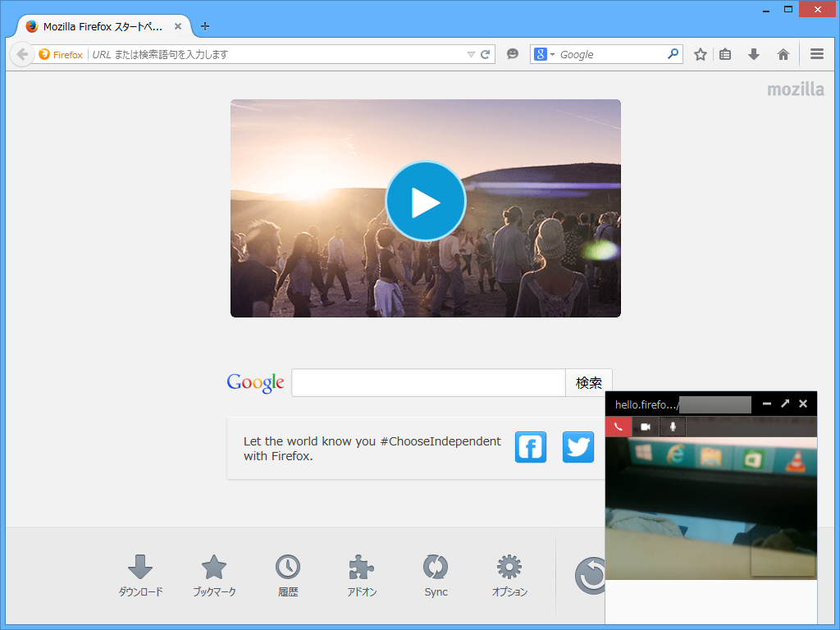Click the search magnifier in the toolbar
Image resolution: width=840 pixels, height=630 pixels.
click(673, 53)
